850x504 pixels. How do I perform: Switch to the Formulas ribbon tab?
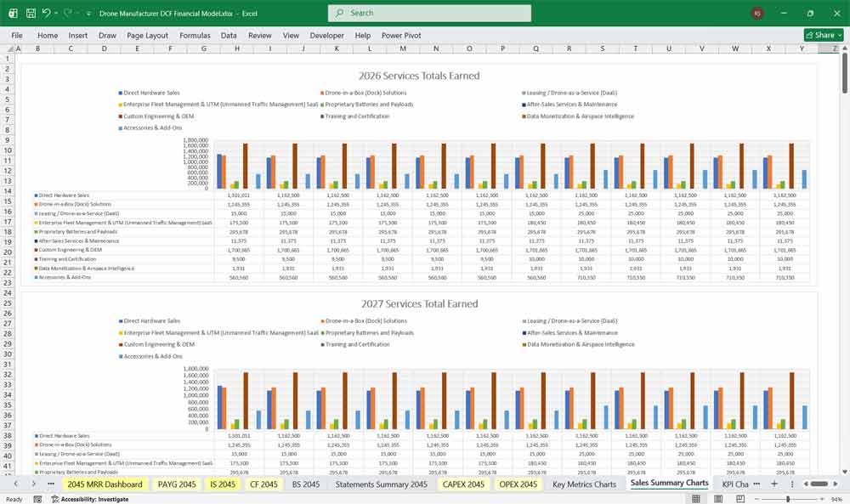pyautogui.click(x=195, y=35)
